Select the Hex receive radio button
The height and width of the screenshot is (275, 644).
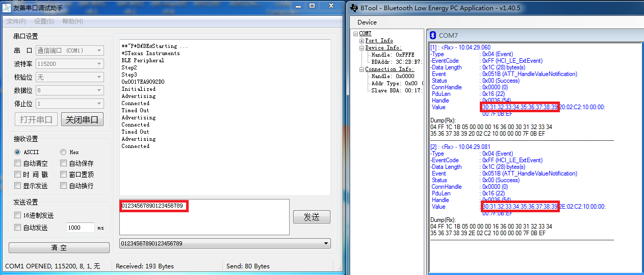(x=63, y=152)
